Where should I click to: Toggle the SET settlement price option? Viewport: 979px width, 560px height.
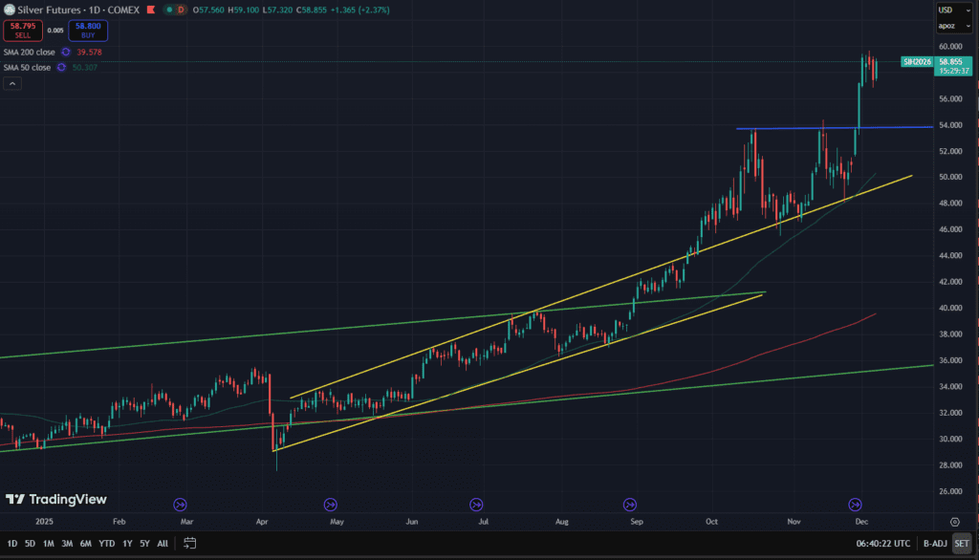(x=961, y=544)
